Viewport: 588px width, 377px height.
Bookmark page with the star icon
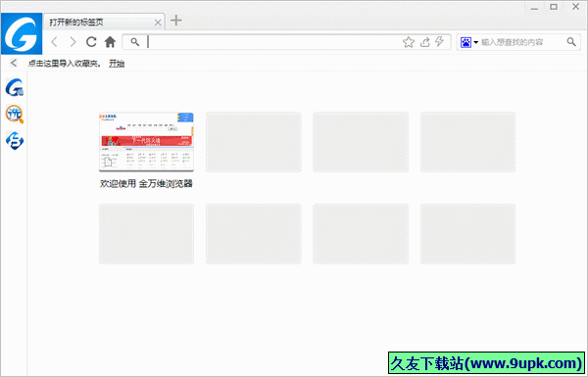409,42
